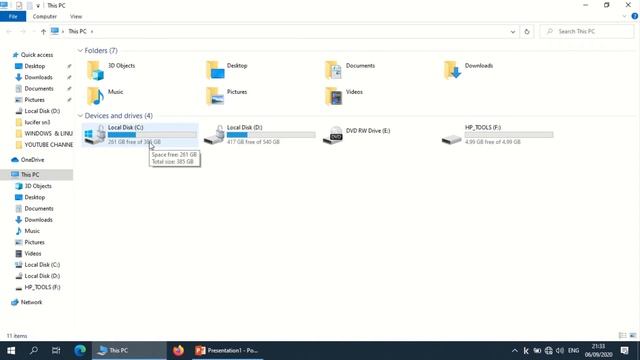
Task: Open network status icon in system tray
Action: point(548,351)
